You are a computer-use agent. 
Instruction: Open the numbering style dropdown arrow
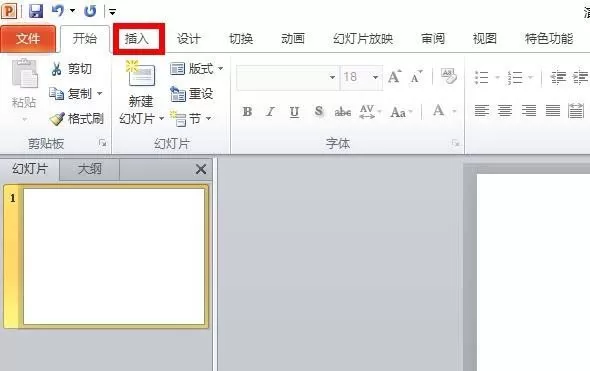[531, 78]
